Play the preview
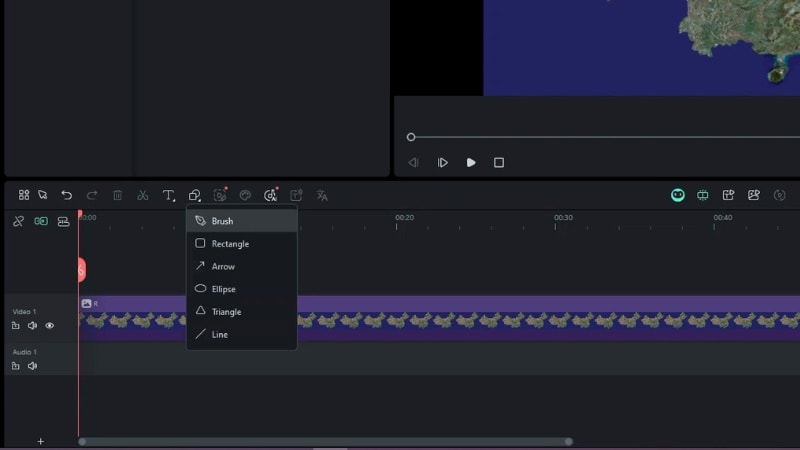The image size is (800, 450). click(x=471, y=162)
